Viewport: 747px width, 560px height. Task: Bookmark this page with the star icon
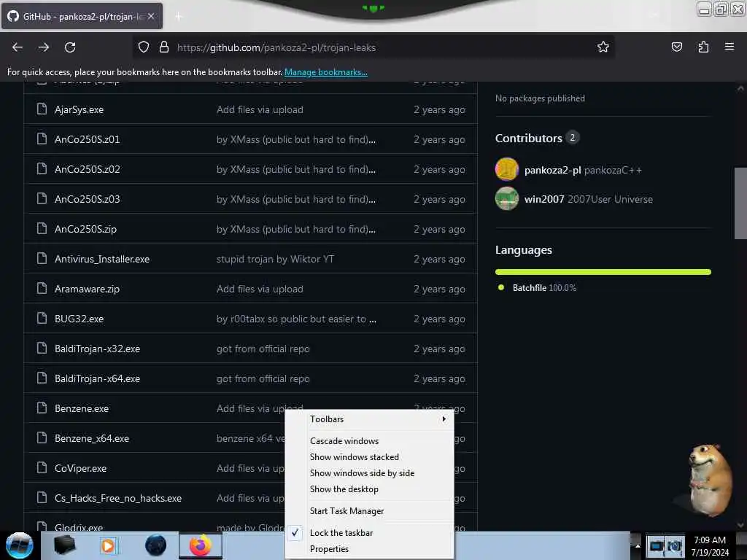(x=603, y=47)
